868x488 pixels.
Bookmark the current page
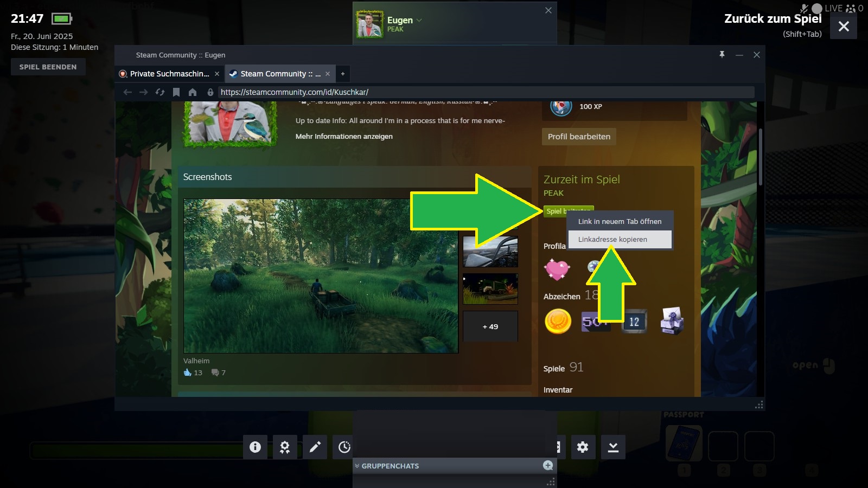(x=176, y=92)
